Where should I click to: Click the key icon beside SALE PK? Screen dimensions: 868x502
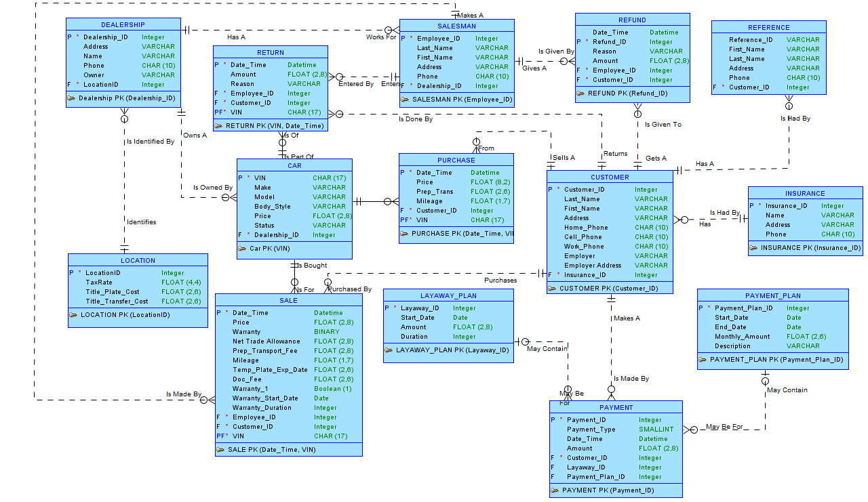[x=221, y=450]
